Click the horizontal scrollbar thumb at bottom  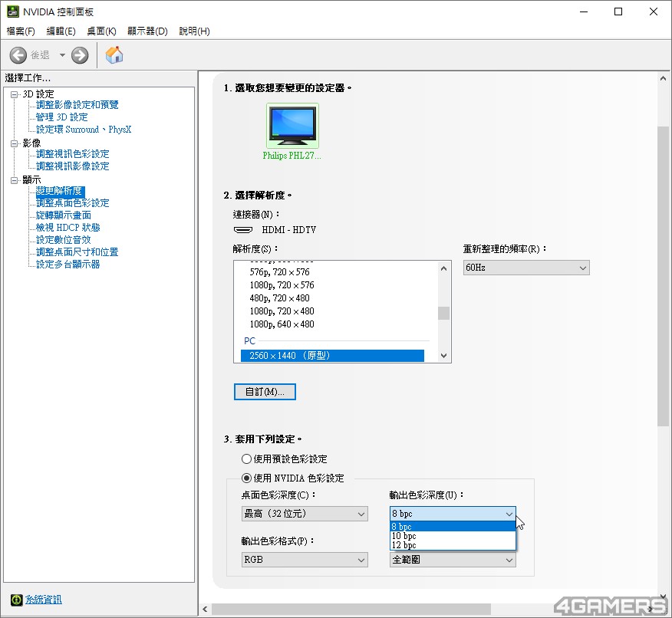351,609
